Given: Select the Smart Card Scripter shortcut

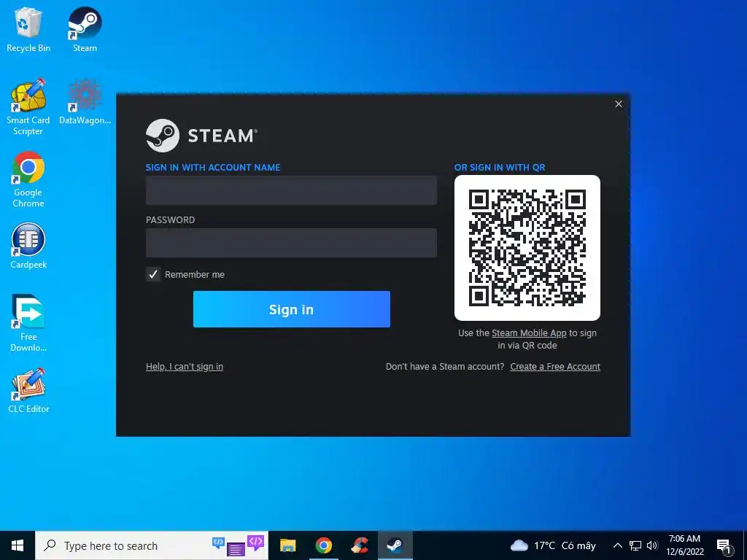Looking at the screenshot, I should click(28, 108).
